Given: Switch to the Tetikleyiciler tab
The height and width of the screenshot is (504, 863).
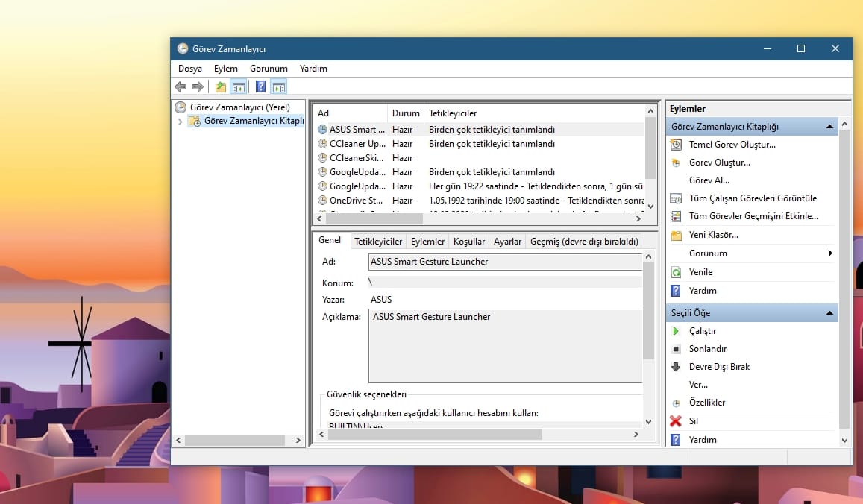Looking at the screenshot, I should pyautogui.click(x=378, y=242).
